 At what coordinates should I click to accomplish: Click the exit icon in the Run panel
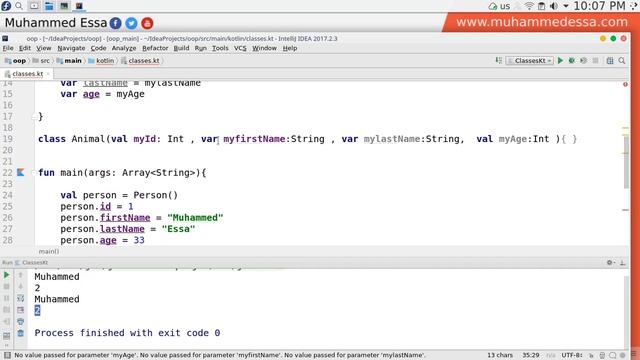pos(7,322)
